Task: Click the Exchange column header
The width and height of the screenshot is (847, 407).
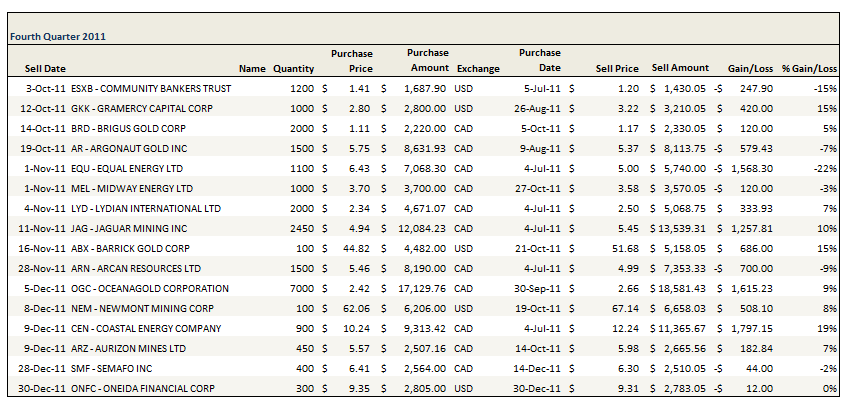Action: 478,68
